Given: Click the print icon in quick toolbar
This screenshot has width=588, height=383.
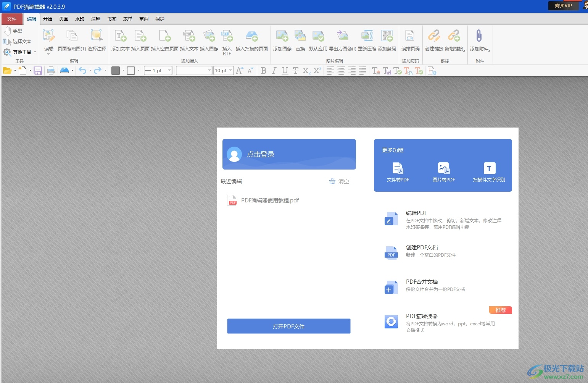Looking at the screenshot, I should pos(51,71).
